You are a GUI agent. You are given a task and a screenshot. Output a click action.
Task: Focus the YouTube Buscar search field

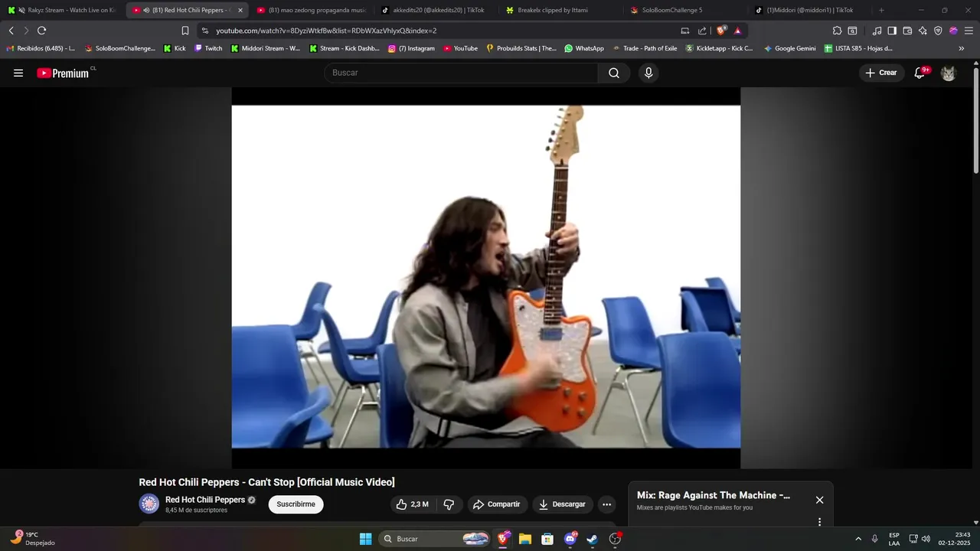tap(461, 73)
